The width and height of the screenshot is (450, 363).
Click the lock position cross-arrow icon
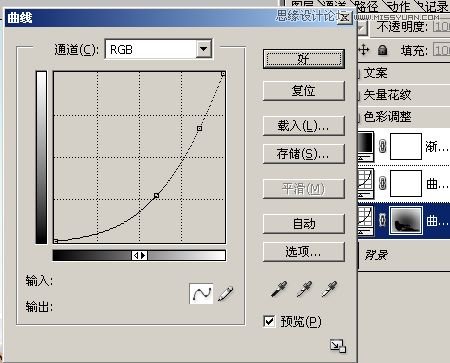click(364, 50)
